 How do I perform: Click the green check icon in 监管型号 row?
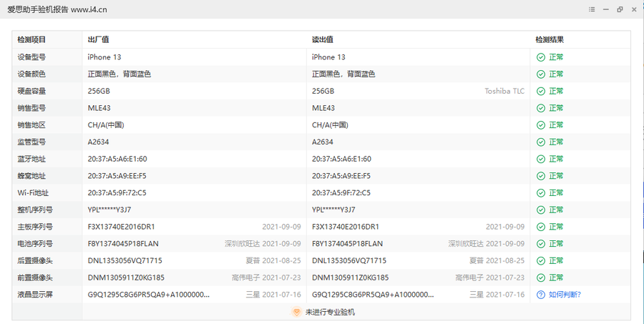coord(540,142)
